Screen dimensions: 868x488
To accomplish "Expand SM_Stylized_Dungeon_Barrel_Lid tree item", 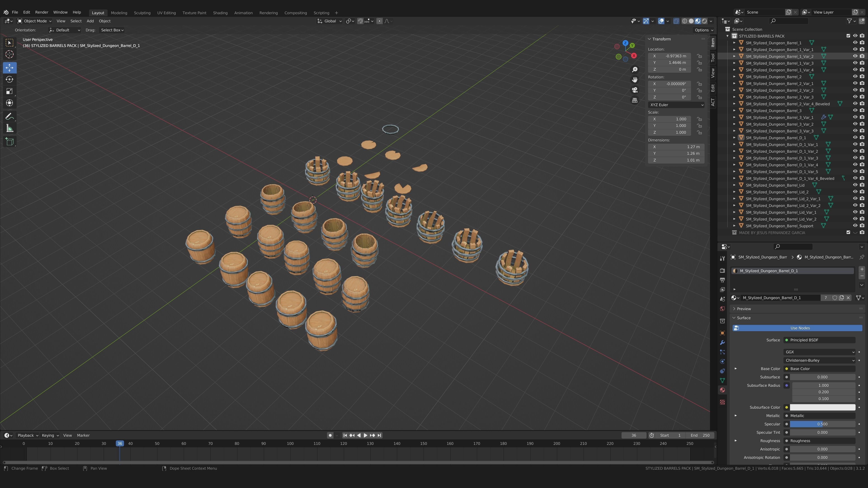I will (734, 185).
